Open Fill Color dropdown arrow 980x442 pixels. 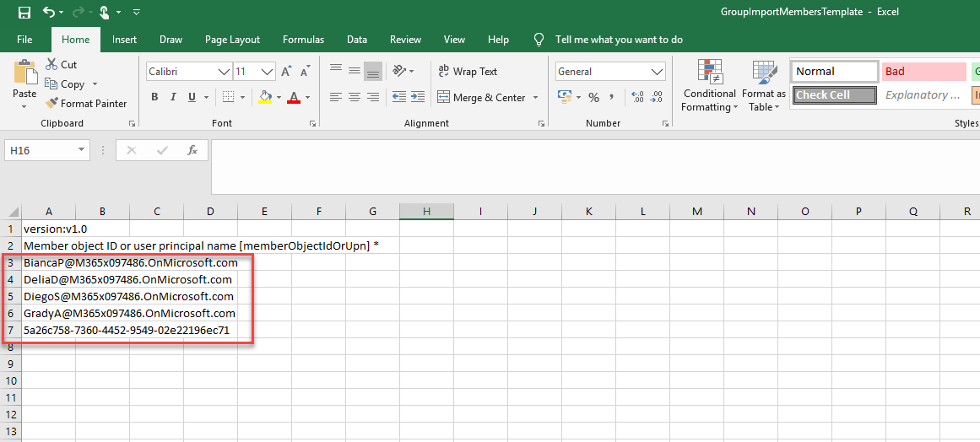click(x=279, y=97)
